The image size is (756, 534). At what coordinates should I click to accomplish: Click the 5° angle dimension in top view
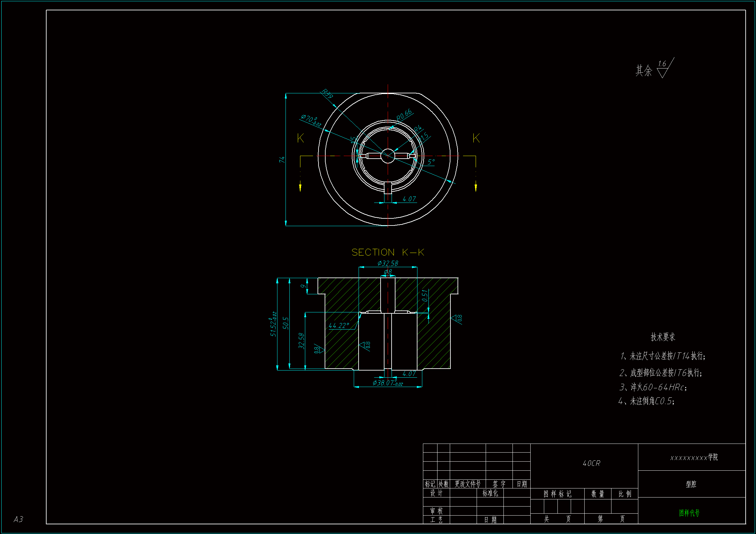coord(431,162)
